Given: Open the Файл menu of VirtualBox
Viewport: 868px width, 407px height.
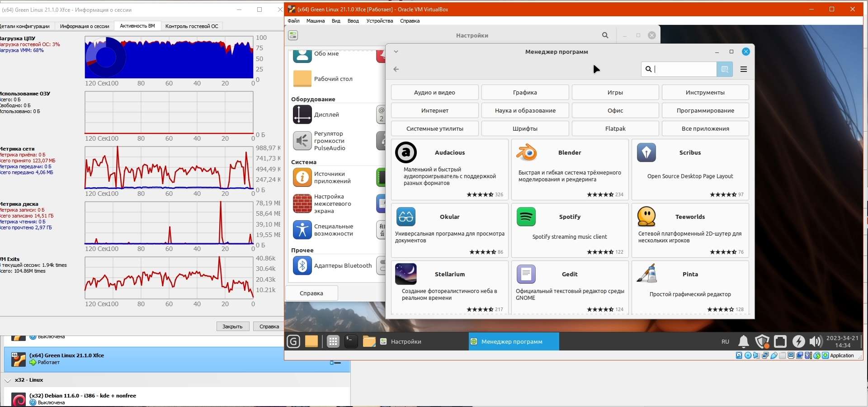Looking at the screenshot, I should tap(293, 21).
